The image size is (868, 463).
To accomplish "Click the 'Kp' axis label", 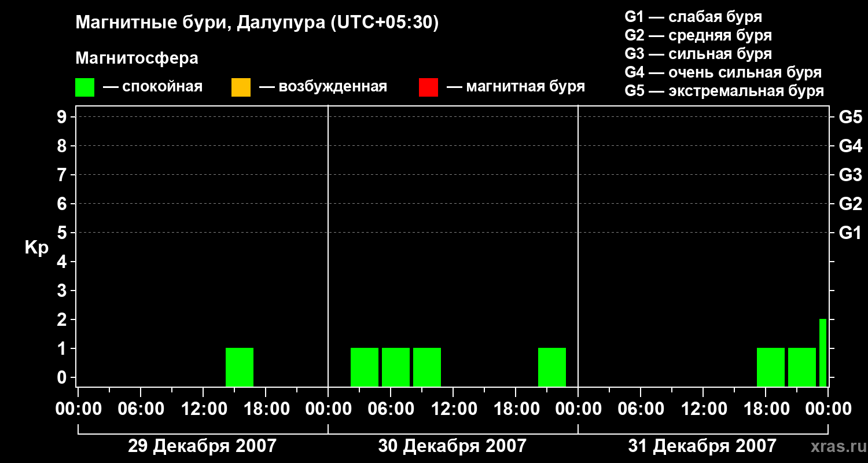I will click(36, 248).
